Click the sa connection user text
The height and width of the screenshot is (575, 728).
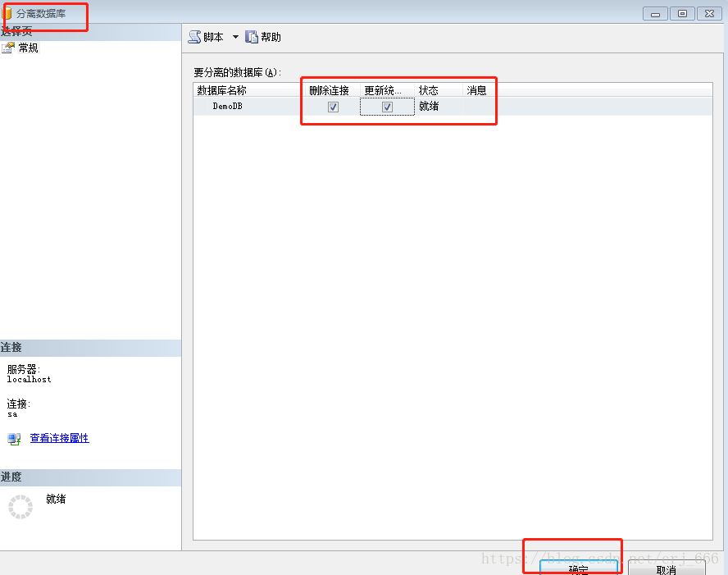(x=12, y=414)
